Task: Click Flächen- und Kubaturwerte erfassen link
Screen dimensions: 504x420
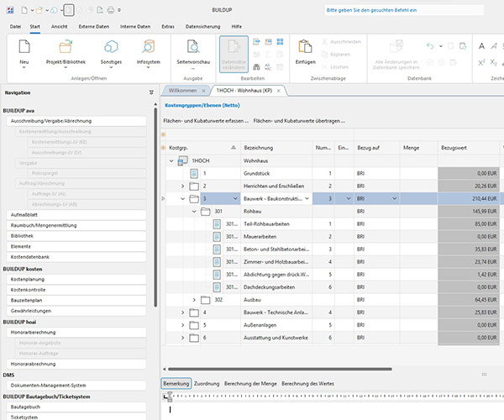Action: pyautogui.click(x=206, y=121)
